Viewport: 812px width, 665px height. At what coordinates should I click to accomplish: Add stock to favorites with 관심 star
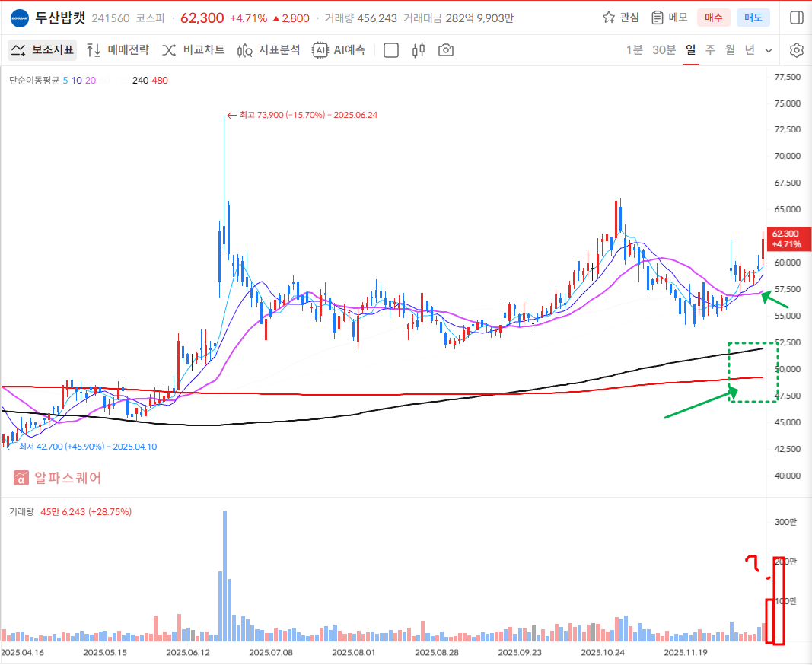click(621, 17)
